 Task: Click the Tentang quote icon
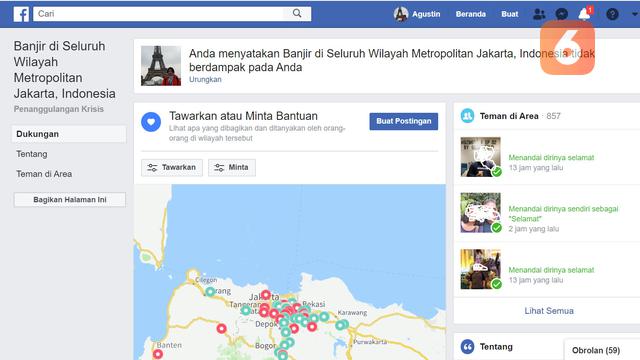[x=467, y=347]
